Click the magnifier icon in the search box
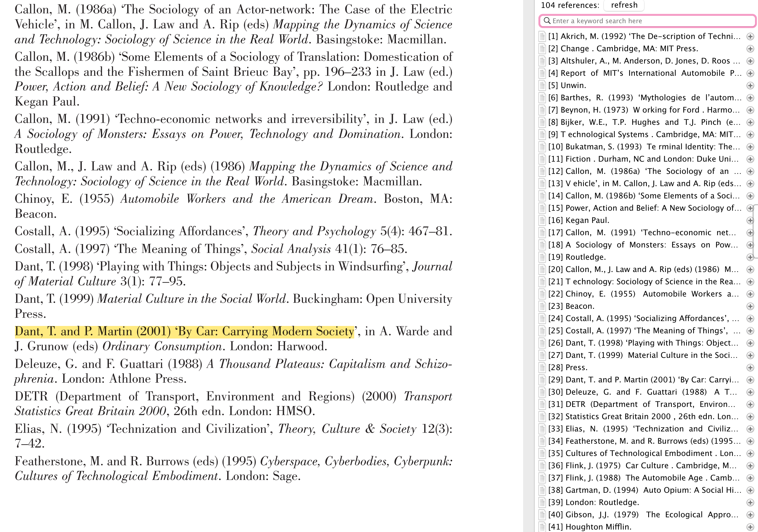 [x=547, y=21]
